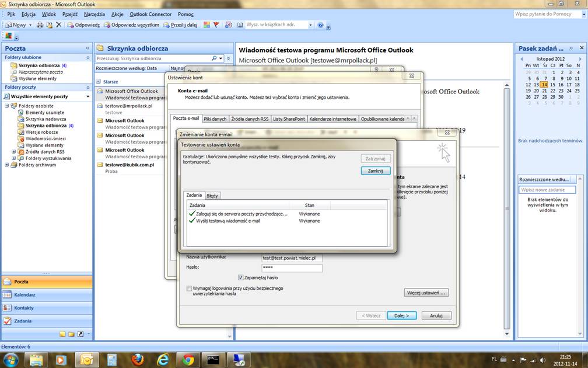The image size is (588, 368).
Task: Launch Firefox from the taskbar
Action: click(138, 359)
